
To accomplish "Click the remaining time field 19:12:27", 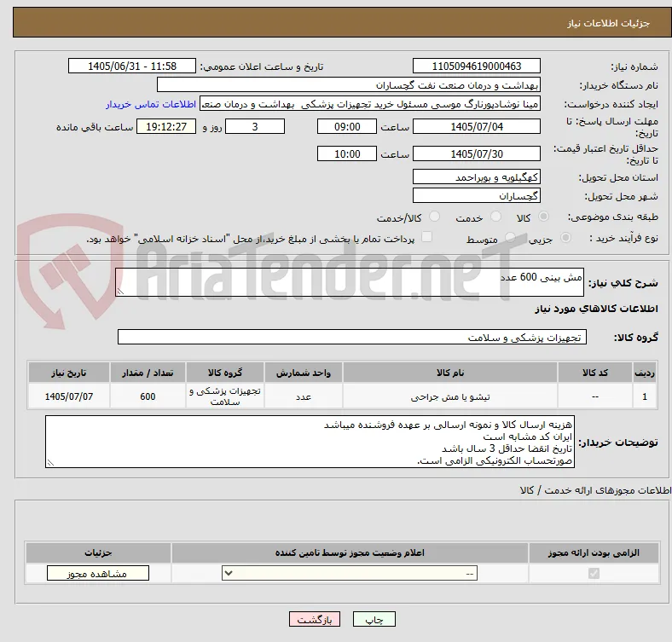I will pyautogui.click(x=166, y=126).
